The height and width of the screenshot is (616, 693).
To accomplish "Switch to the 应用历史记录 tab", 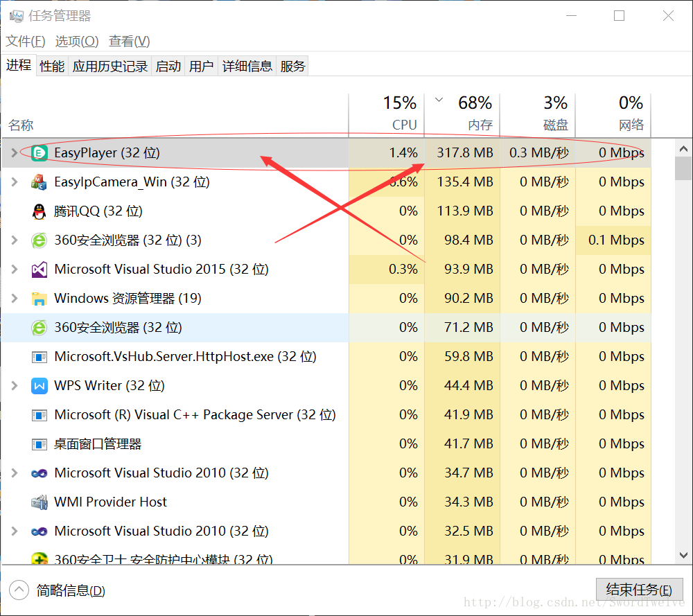I will (x=110, y=67).
